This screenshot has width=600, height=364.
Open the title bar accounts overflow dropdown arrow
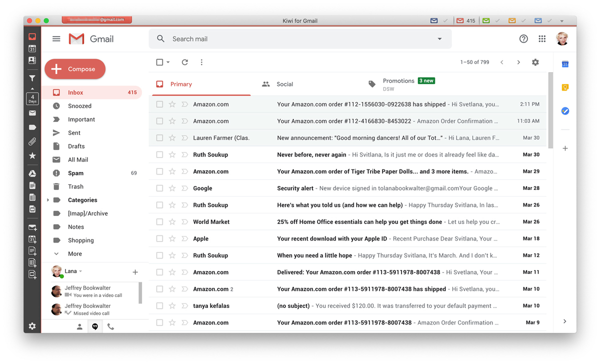[562, 21]
